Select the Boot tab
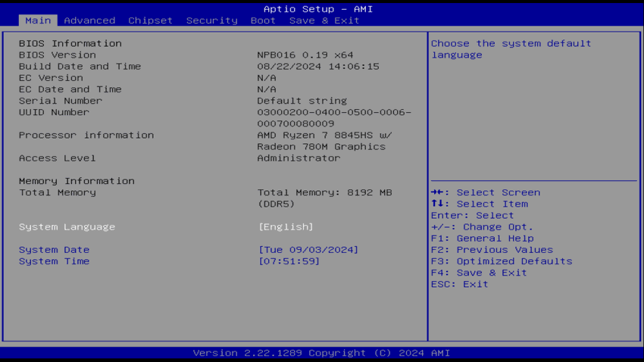This screenshot has height=362, width=644. [x=263, y=20]
